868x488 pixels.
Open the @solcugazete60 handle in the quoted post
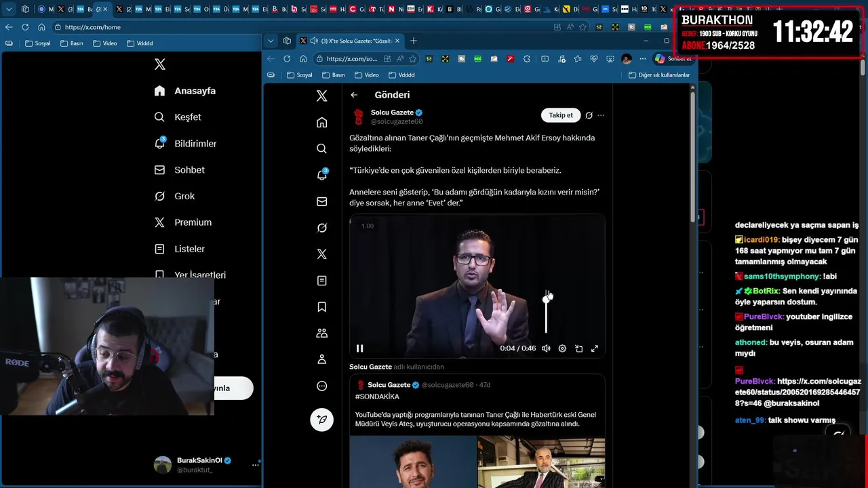click(x=448, y=385)
